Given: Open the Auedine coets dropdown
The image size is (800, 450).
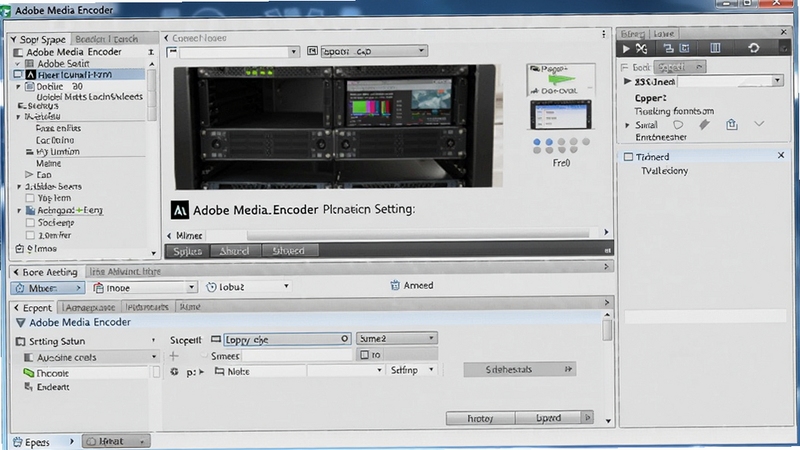Looking at the screenshot, I should (91, 357).
